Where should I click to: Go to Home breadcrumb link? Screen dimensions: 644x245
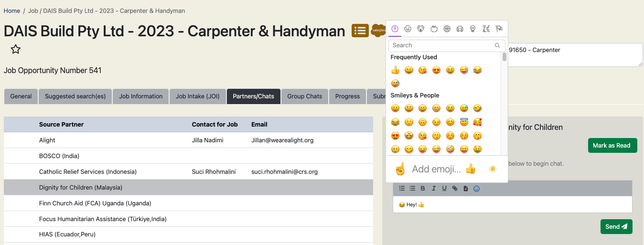[12, 11]
